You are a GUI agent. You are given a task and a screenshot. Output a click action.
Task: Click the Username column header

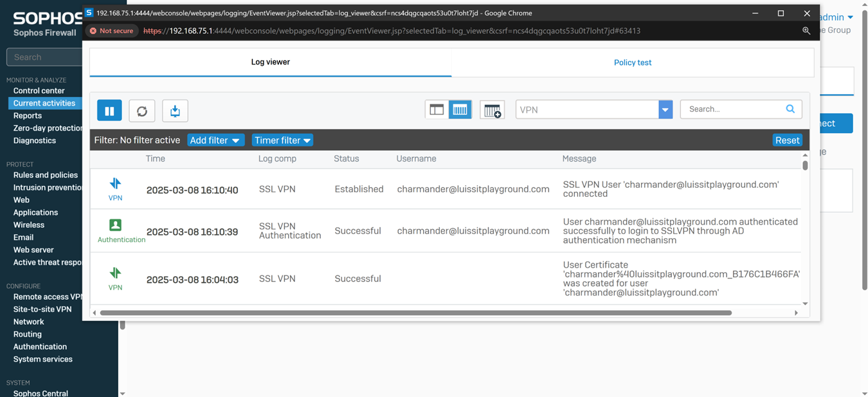[x=416, y=158]
